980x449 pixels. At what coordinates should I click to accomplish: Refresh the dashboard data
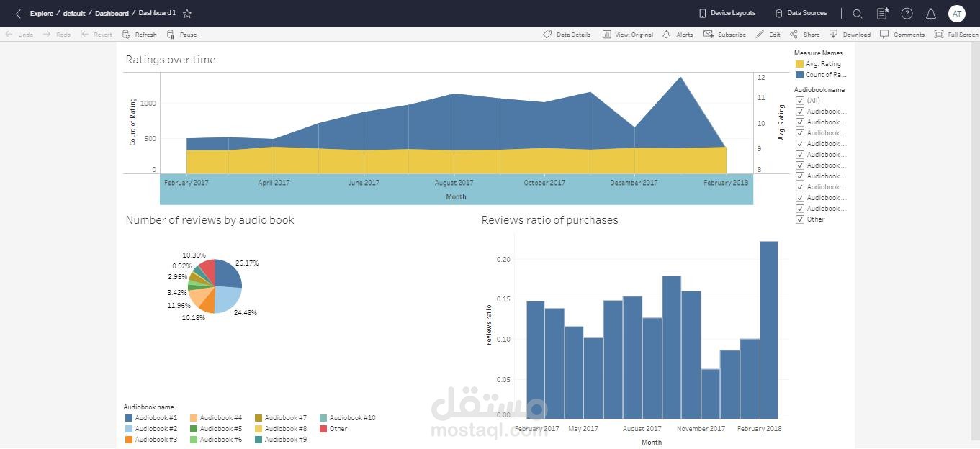pyautogui.click(x=139, y=35)
